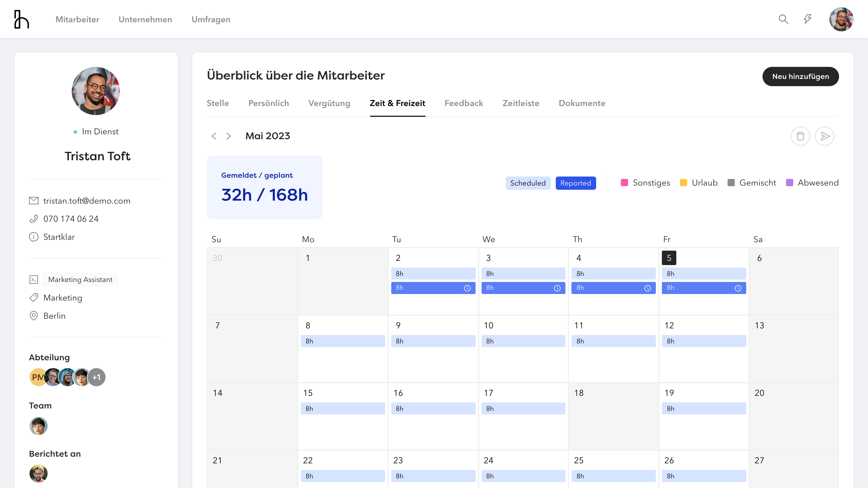Go to previous month arrow
Image resolution: width=868 pixels, height=488 pixels.
coord(214,136)
